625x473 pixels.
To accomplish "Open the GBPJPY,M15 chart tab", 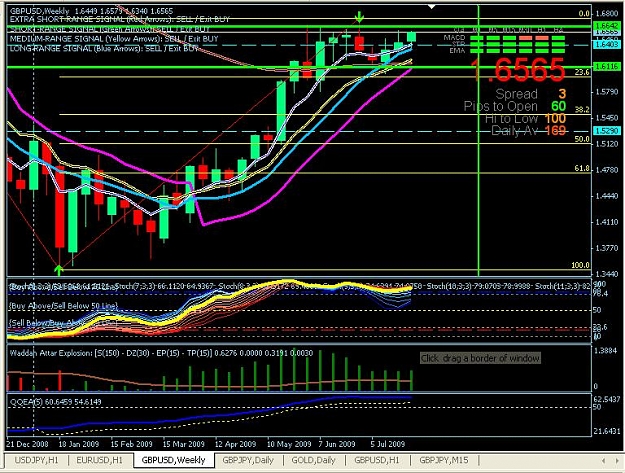I will coord(444,460).
